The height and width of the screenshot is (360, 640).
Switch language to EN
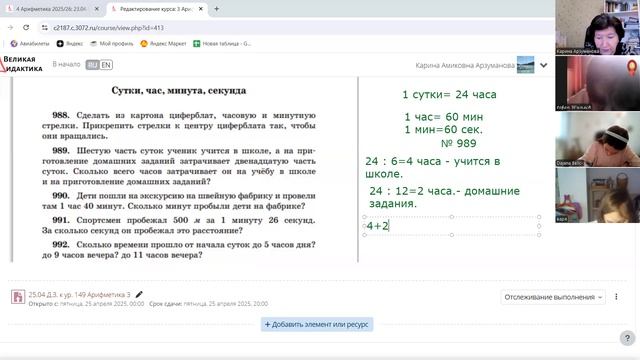(x=106, y=65)
